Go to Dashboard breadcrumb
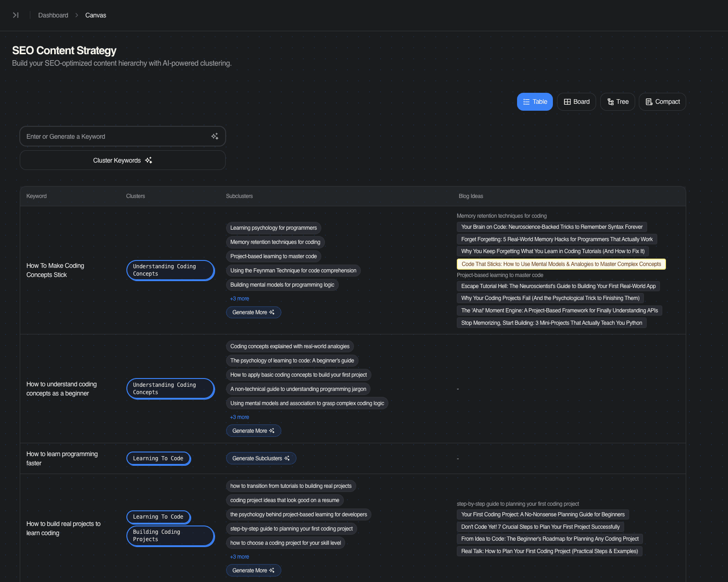 [x=53, y=15]
